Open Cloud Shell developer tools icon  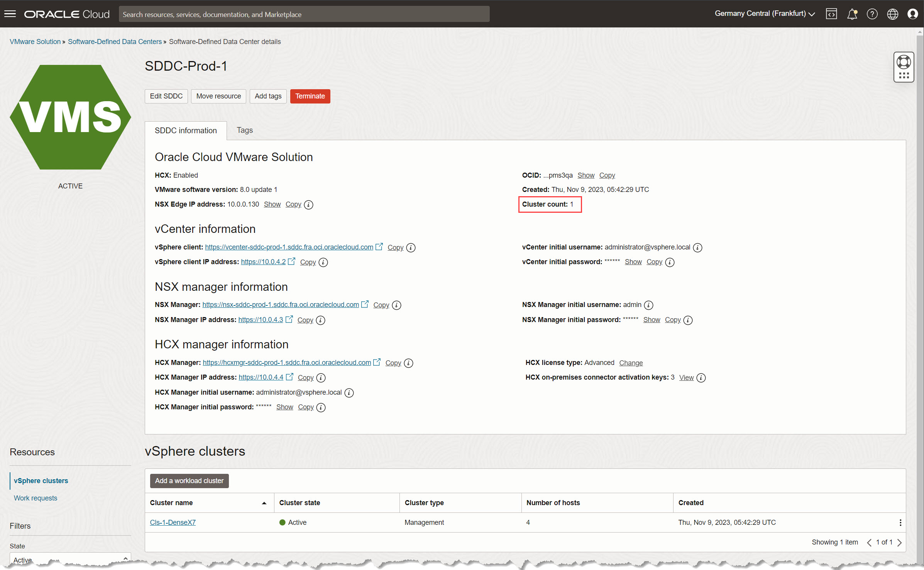(831, 14)
